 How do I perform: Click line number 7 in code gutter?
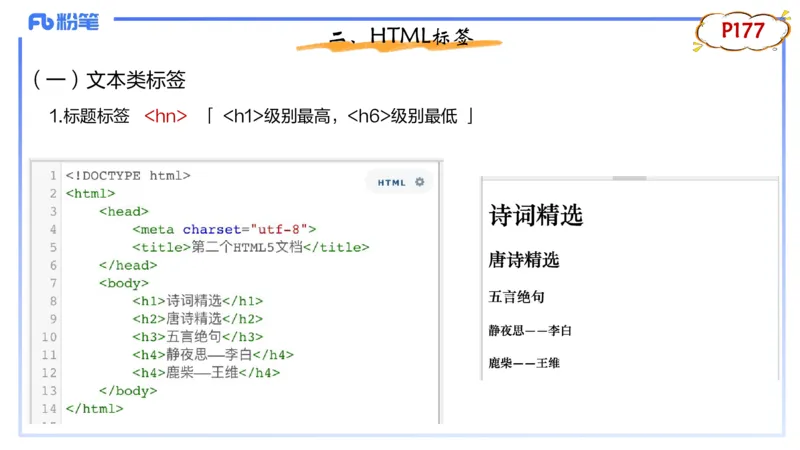[x=53, y=283]
